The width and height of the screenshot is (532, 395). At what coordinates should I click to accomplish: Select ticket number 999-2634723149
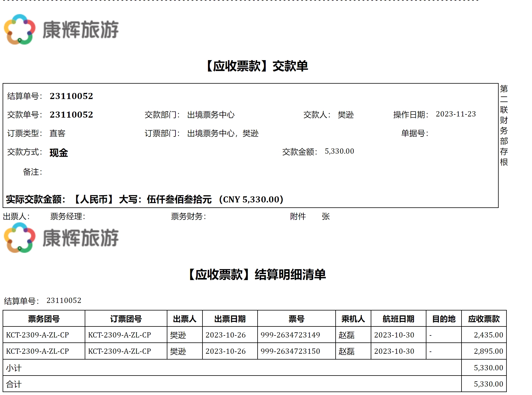click(290, 335)
